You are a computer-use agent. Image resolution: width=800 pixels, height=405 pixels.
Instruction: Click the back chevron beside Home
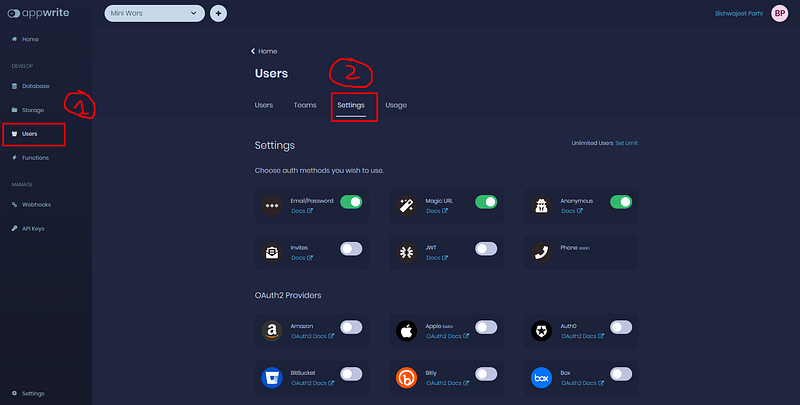click(x=253, y=51)
